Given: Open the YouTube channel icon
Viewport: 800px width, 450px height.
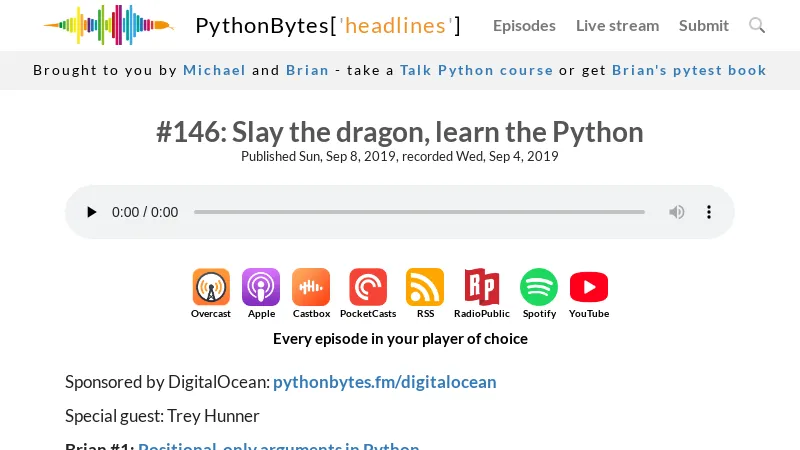Looking at the screenshot, I should (x=589, y=287).
